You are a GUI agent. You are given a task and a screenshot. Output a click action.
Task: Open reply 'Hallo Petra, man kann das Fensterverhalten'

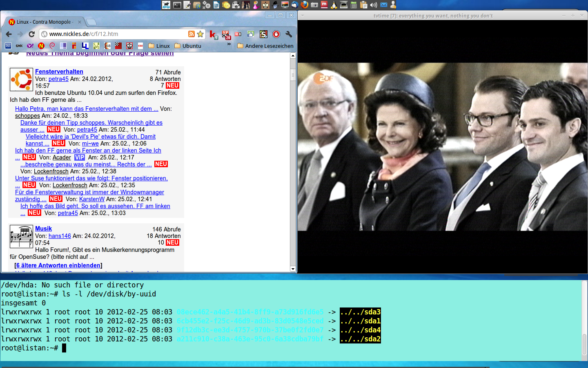coord(87,109)
